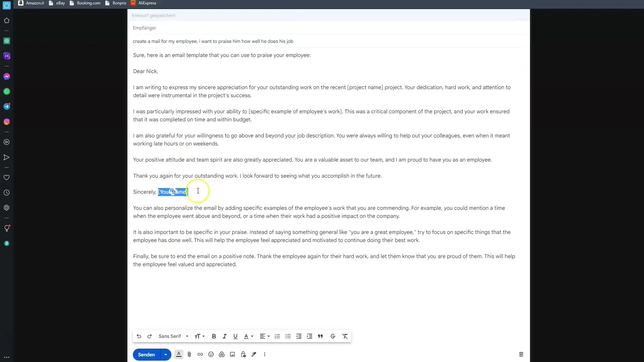Screen dimensions: 644x362
Task: Click the Underline formatting icon
Action: [235, 337]
